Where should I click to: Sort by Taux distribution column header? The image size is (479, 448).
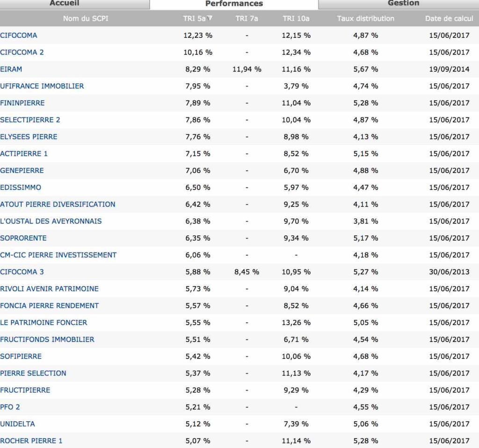tap(365, 19)
